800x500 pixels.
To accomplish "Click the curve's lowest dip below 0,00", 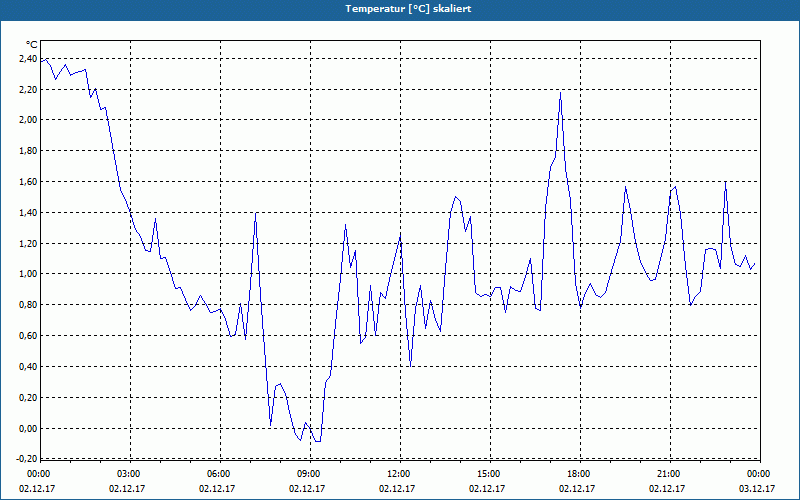I will pyautogui.click(x=318, y=441).
